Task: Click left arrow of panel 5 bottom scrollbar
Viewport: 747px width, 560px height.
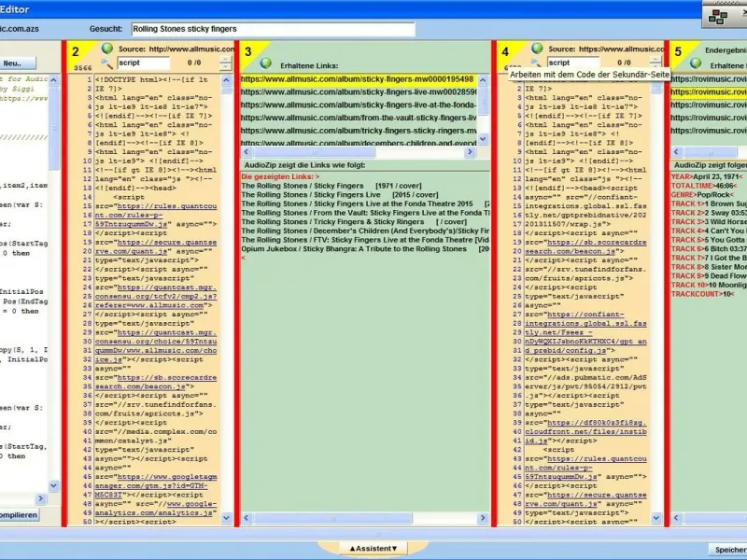Action: 676,518
